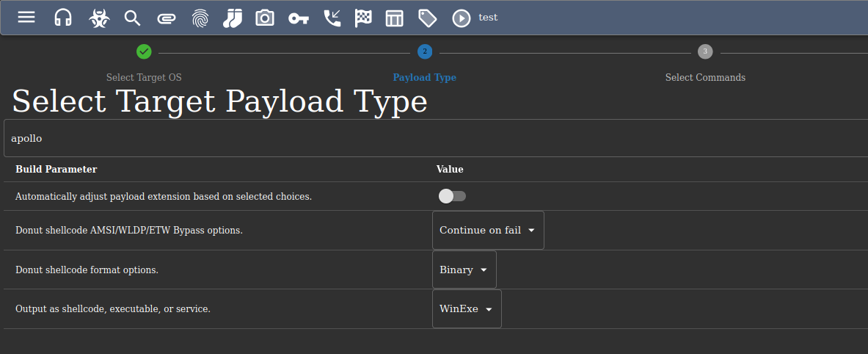Open the WinExe output type dropdown

(467, 308)
